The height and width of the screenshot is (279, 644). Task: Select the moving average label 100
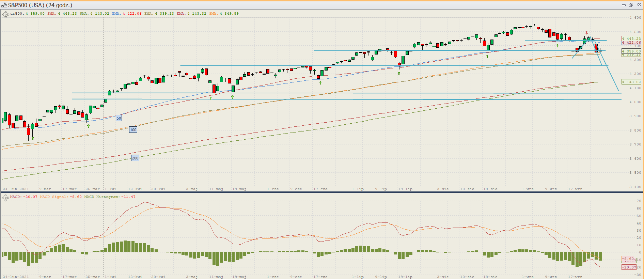tap(133, 130)
